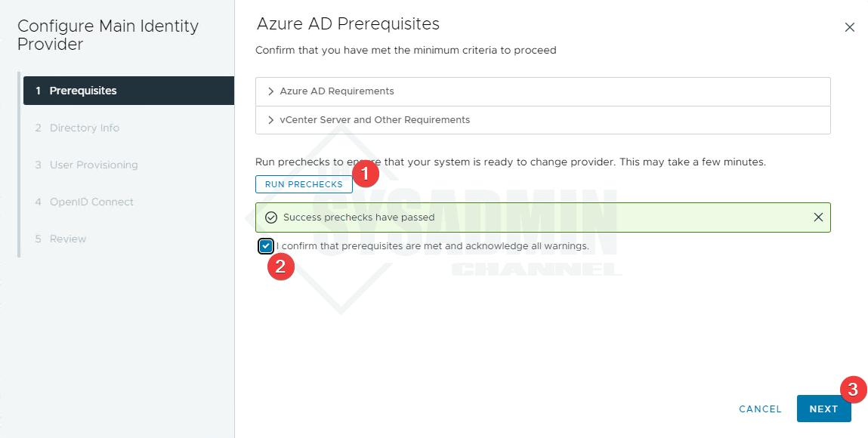Expand vCenter Server and Other Requirements chevron
Viewport: 868px width, 438px height.
click(270, 120)
